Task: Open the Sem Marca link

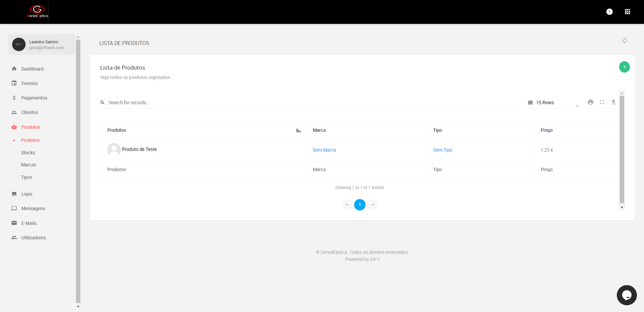Action: pos(324,150)
